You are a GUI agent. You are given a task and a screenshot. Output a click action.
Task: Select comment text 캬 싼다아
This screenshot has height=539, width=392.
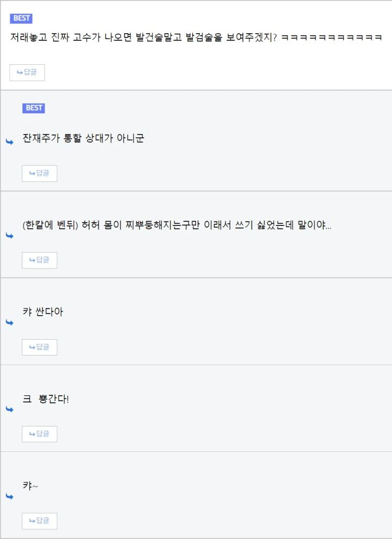[43, 312]
